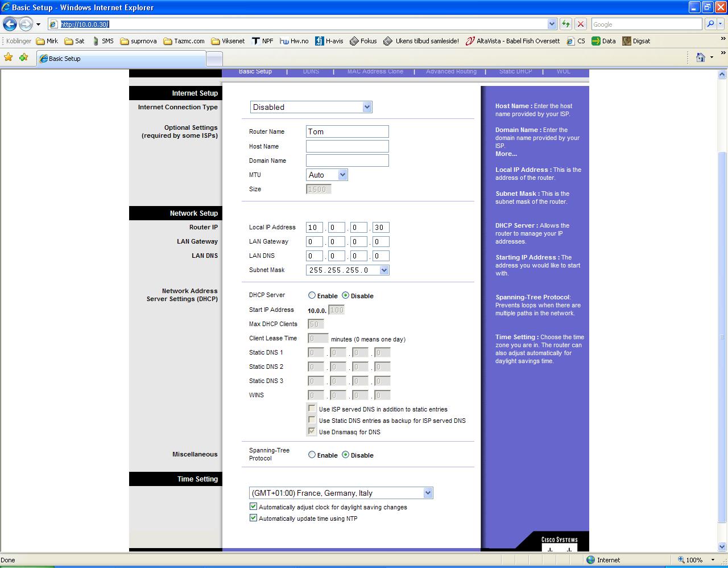
Task: Open the Sat bookmark folder
Action: [x=75, y=41]
